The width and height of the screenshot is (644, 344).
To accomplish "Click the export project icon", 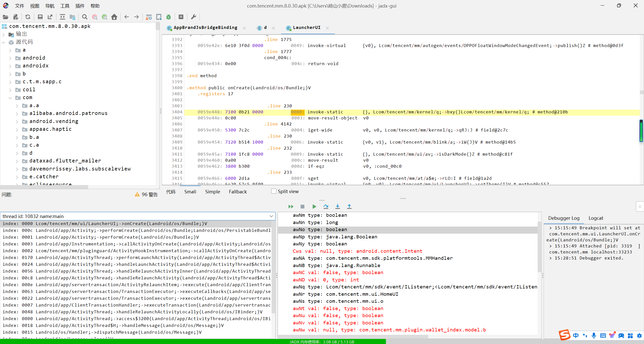I will 50,17.
